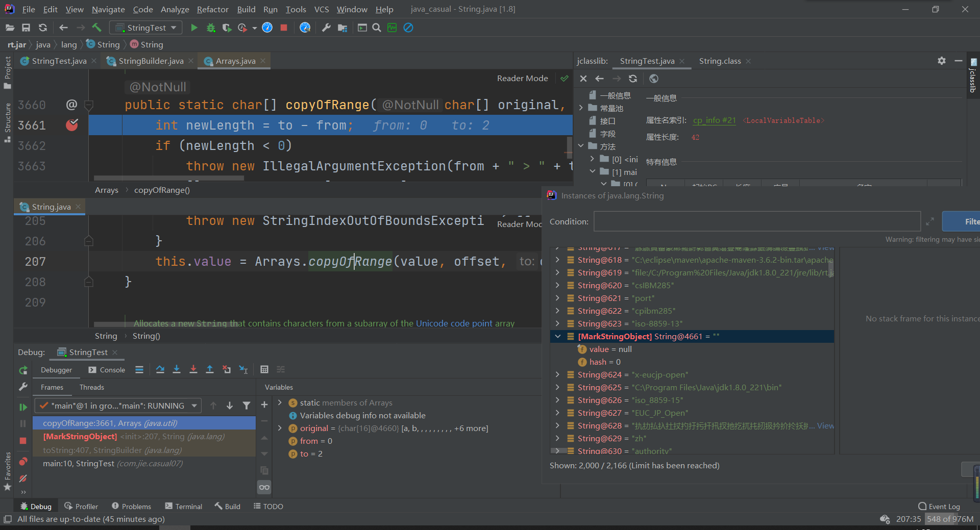Run StringTest with coverage
The image size is (980, 530).
(227, 28)
